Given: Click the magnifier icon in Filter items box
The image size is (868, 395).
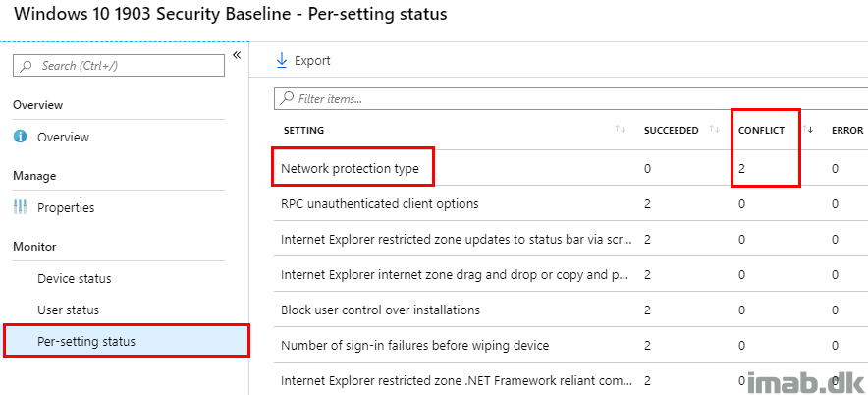Looking at the screenshot, I should coord(287,98).
